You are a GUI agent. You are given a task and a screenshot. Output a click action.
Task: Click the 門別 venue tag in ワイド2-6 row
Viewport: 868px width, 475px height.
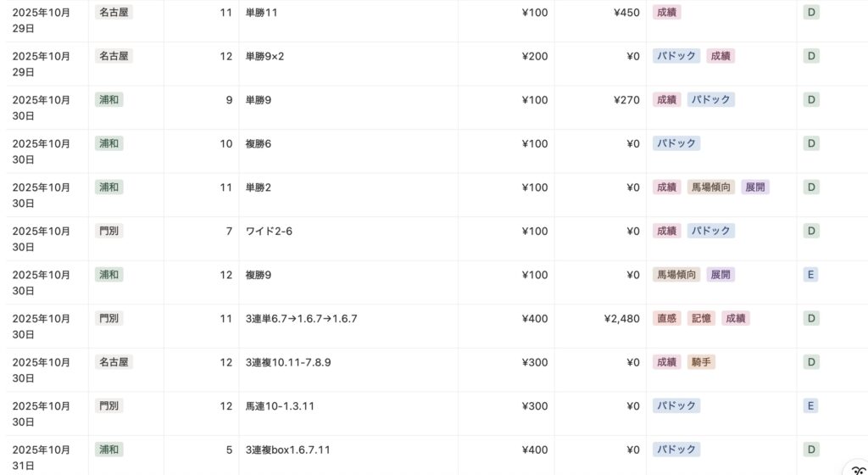[x=108, y=231]
